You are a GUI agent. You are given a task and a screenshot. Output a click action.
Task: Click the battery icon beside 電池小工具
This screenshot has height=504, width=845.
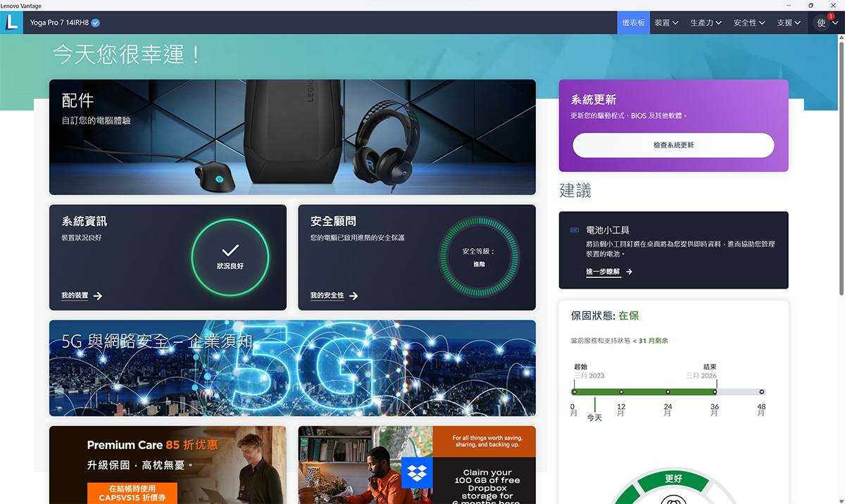(x=575, y=230)
